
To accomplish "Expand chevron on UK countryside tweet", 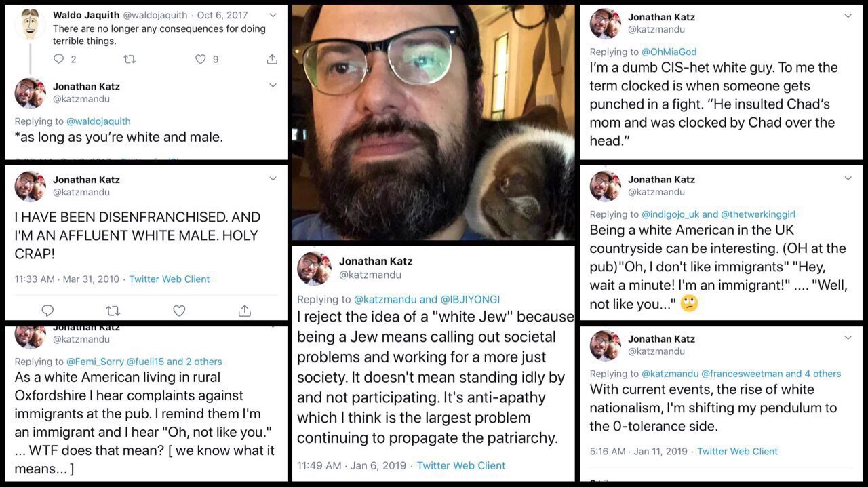I will pyautogui.click(x=848, y=178).
